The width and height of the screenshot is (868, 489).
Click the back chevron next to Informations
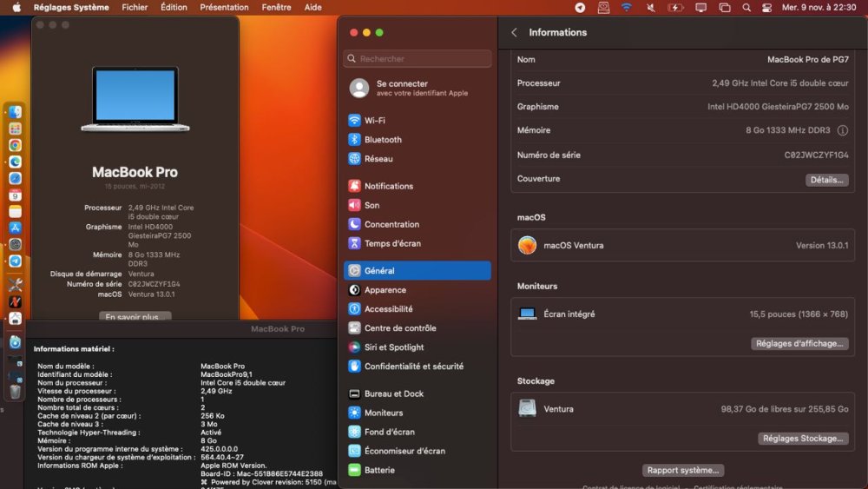[514, 33]
